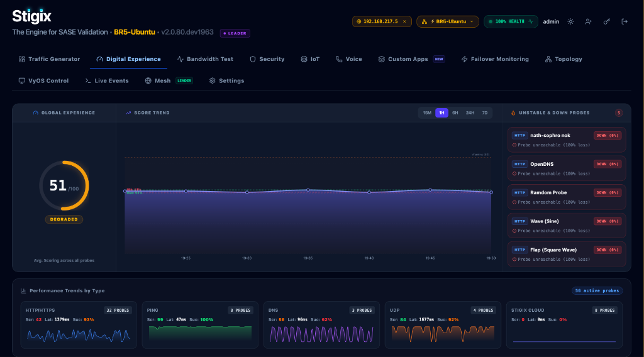Screen dimensions: 644x357
Task: Open the STIGIX CLOUD performance card
Action: (x=564, y=325)
